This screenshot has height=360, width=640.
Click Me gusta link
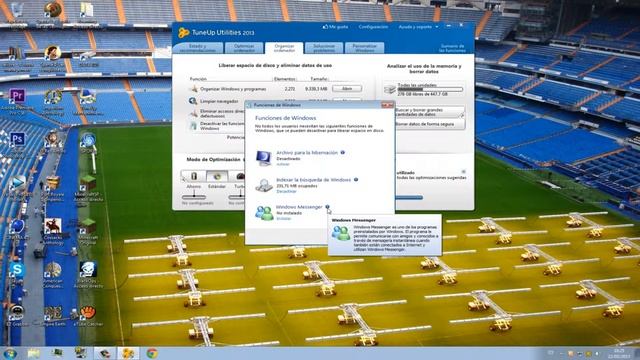[336, 27]
